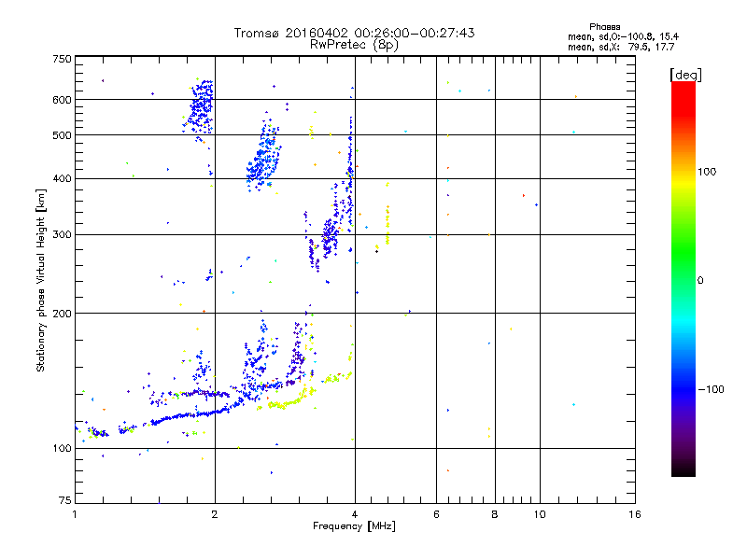Click the y-axis tick label '400'
This screenshot has height=560, width=747.
tap(62, 178)
